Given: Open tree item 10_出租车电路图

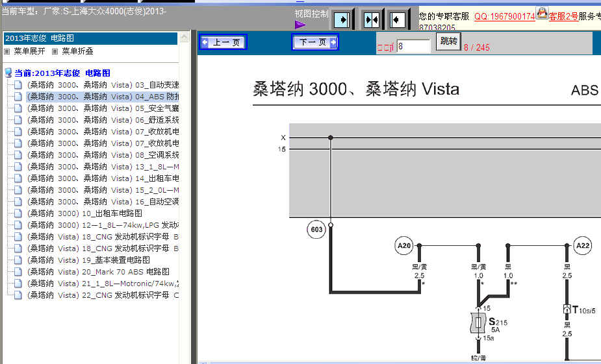Looking at the screenshot, I should pos(84,213).
